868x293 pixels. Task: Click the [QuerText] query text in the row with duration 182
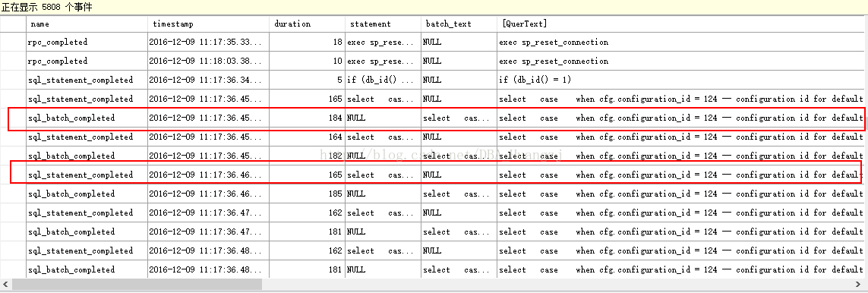[681, 156]
